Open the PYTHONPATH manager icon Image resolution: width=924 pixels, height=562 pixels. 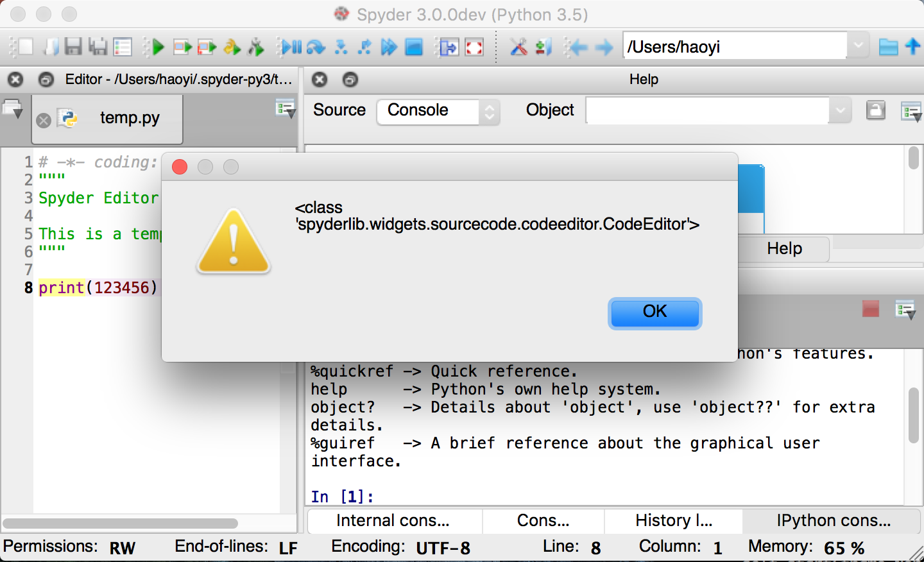pyautogui.click(x=543, y=47)
